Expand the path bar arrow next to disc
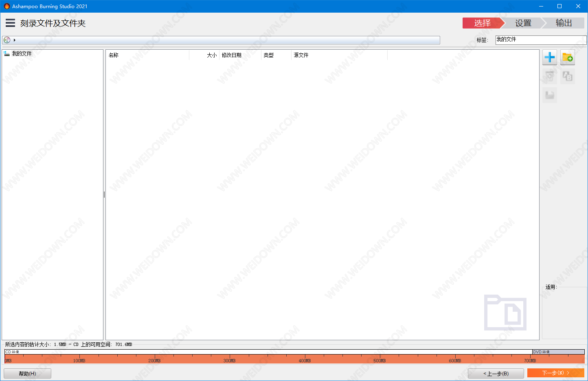The width and height of the screenshot is (588, 381). pyautogui.click(x=15, y=40)
